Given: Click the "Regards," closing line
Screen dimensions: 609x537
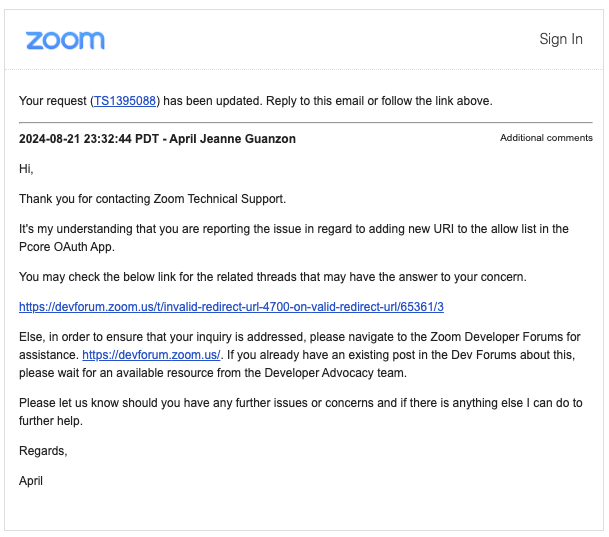Looking at the screenshot, I should pos(43,451).
